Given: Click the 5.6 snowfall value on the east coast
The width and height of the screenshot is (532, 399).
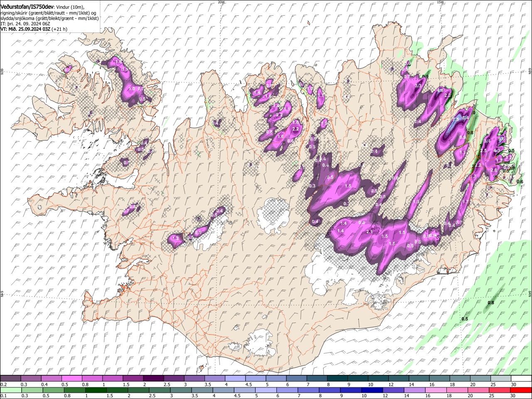Looking at the screenshot, I should click(x=501, y=139).
